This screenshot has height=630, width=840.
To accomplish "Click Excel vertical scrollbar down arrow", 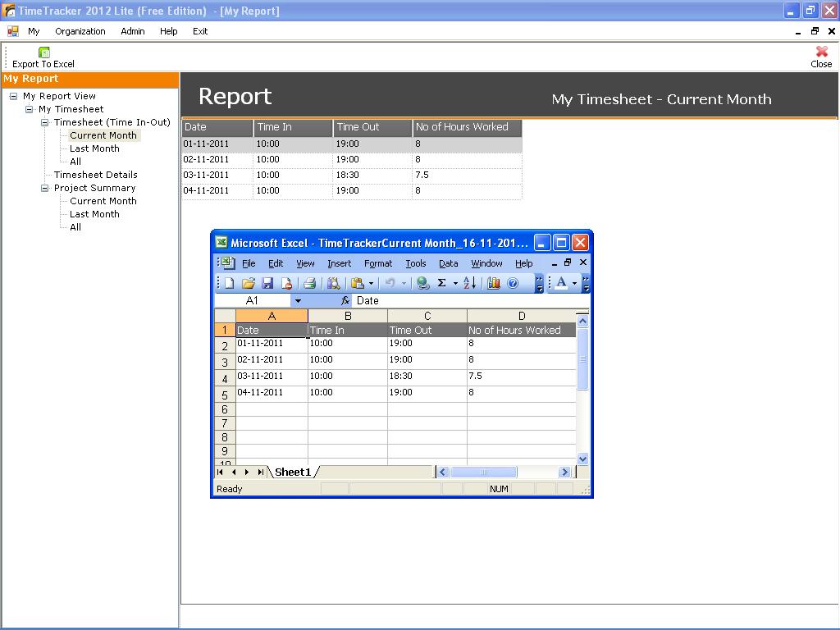I will tap(583, 459).
